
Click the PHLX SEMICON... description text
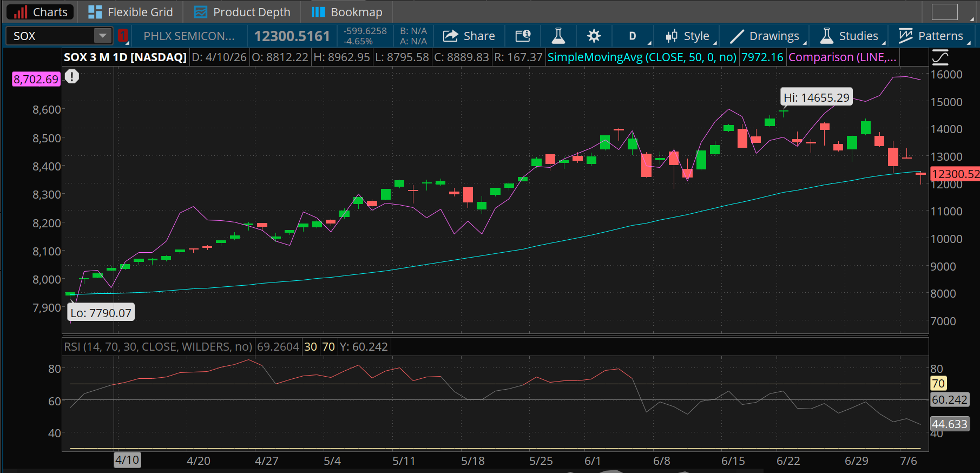[x=189, y=36]
